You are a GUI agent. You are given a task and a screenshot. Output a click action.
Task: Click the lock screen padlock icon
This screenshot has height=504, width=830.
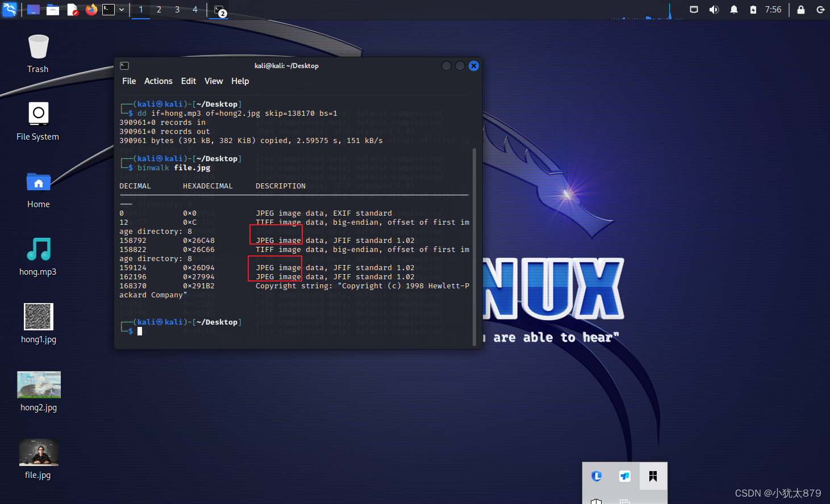point(801,10)
